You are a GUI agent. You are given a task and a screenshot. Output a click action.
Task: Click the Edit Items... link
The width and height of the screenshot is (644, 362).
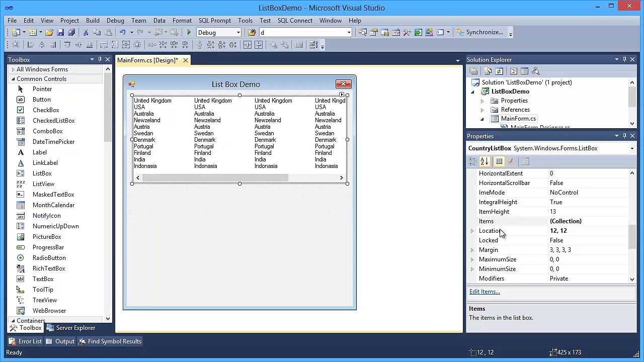[485, 292]
